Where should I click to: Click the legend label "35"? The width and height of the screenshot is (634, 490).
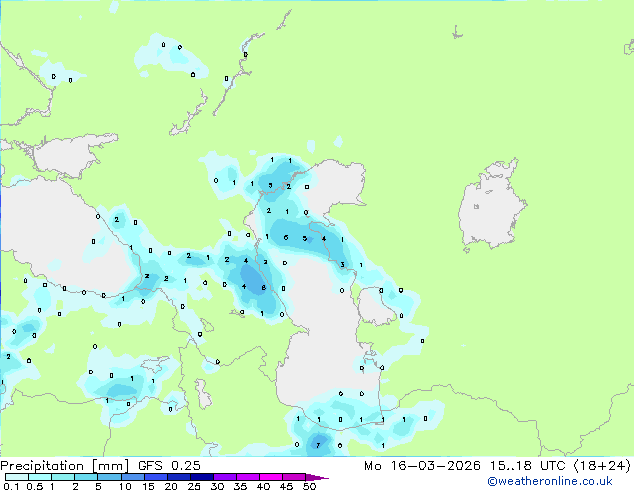coord(240,486)
